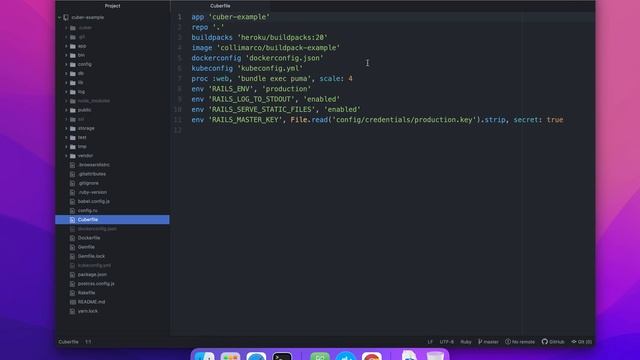Expand the storage folder

click(66, 128)
